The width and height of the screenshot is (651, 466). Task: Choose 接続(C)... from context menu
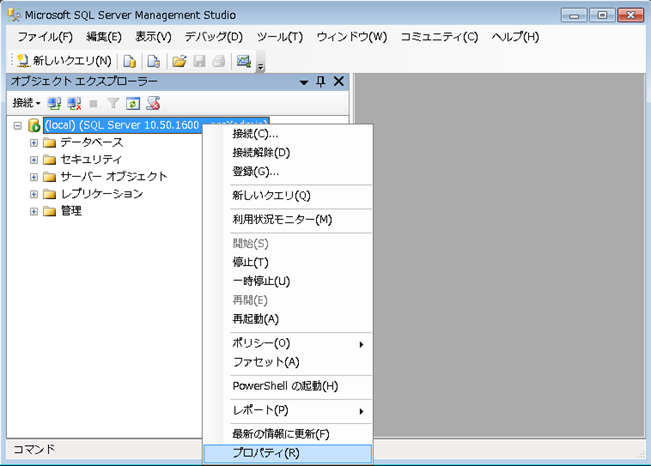coord(288,134)
